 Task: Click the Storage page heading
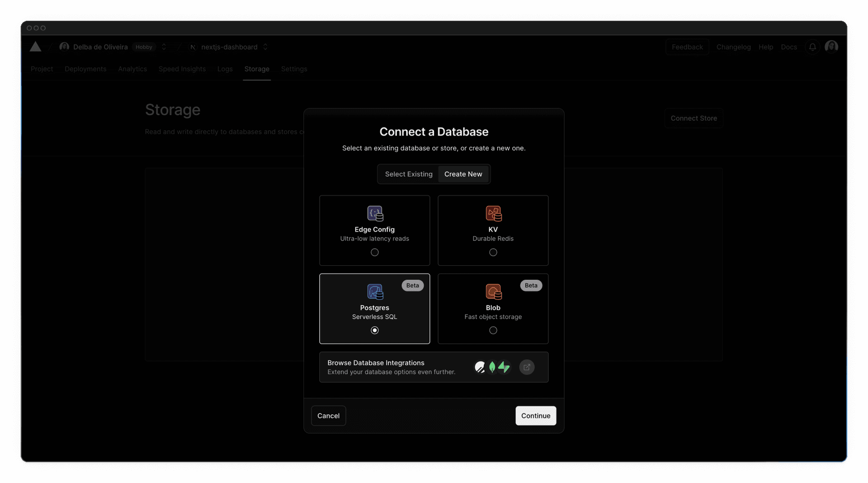pyautogui.click(x=173, y=110)
